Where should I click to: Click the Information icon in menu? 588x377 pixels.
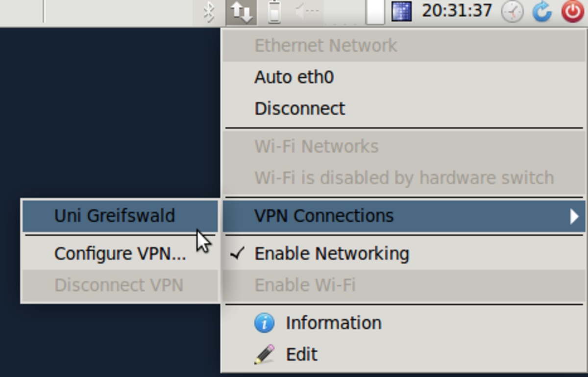264,323
